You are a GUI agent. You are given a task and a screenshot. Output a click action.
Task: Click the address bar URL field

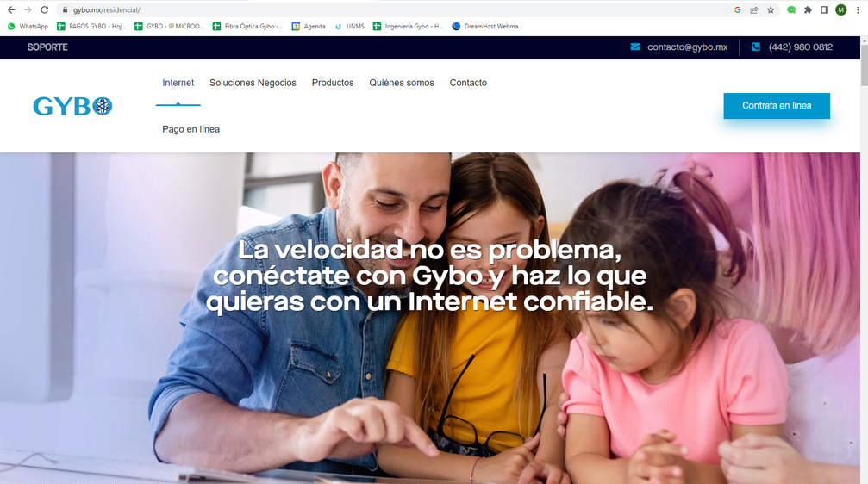[x=388, y=10]
